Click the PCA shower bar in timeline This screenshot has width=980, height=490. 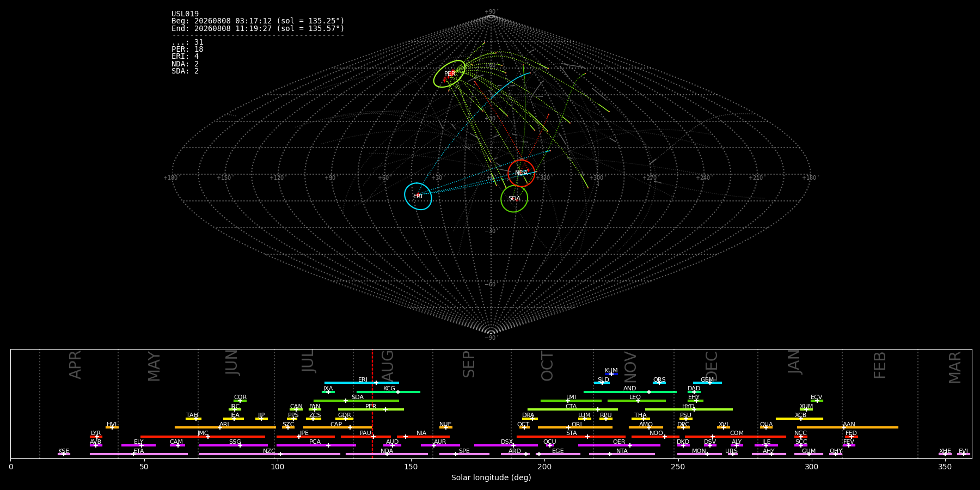coord(316,445)
